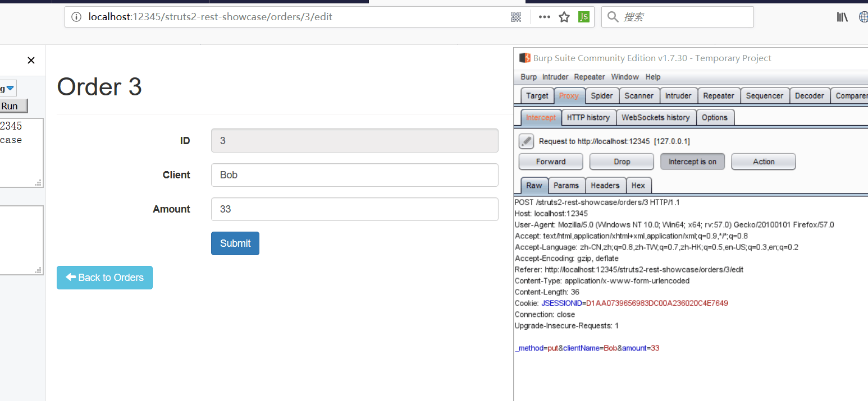Click the User-Agent header line
This screenshot has height=401, width=868.
click(x=674, y=225)
